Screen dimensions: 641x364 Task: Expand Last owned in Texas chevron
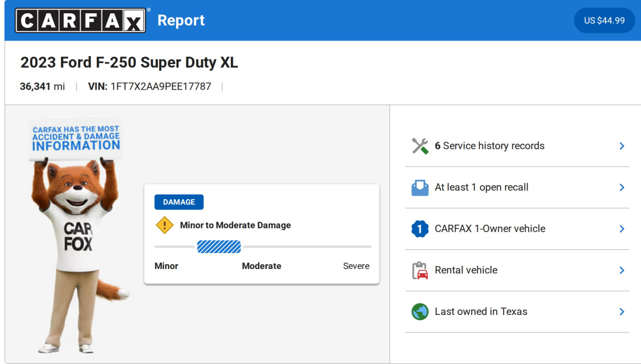[622, 312]
